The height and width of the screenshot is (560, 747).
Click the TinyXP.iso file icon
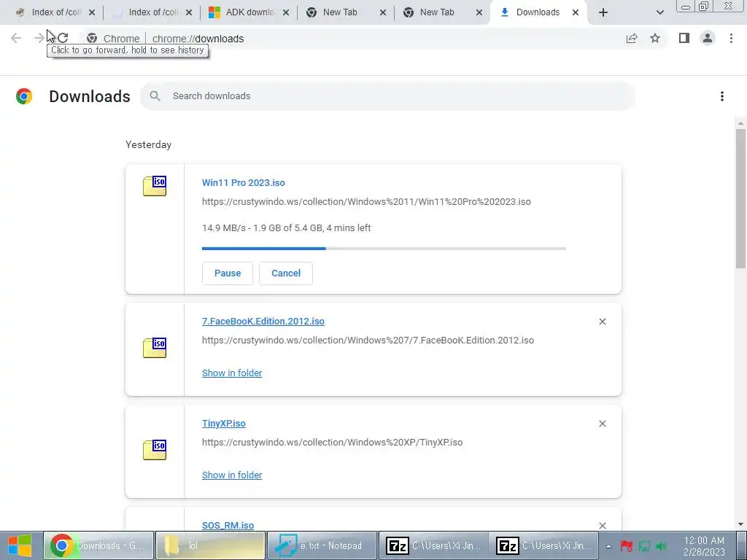(x=155, y=449)
